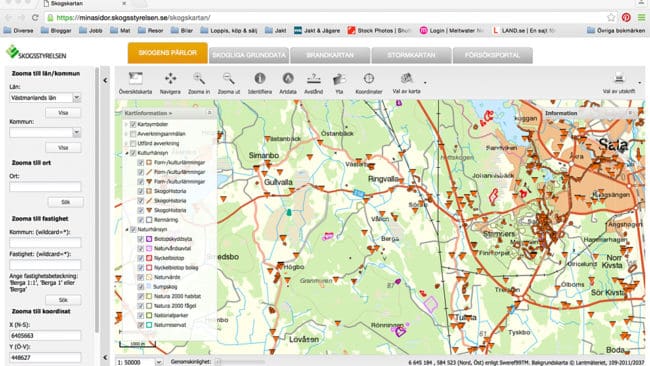Click the Skogsstyrelsen logo
The image size is (650, 366).
[36, 53]
